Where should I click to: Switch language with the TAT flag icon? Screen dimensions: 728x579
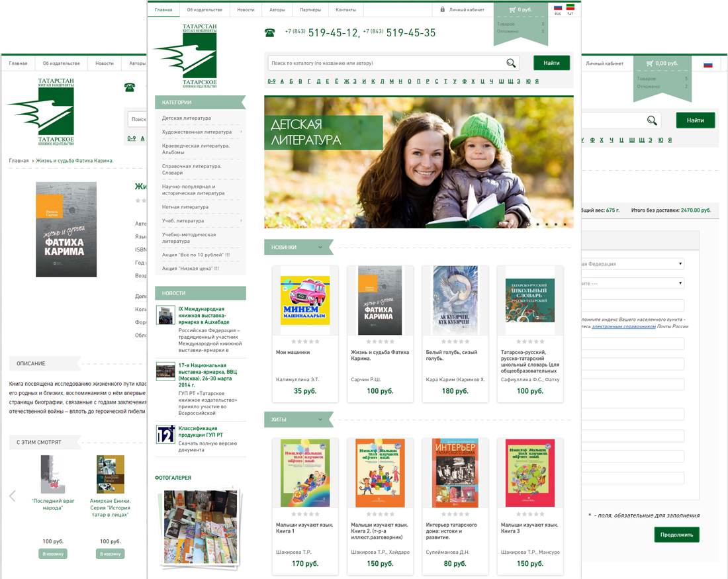(570, 7)
